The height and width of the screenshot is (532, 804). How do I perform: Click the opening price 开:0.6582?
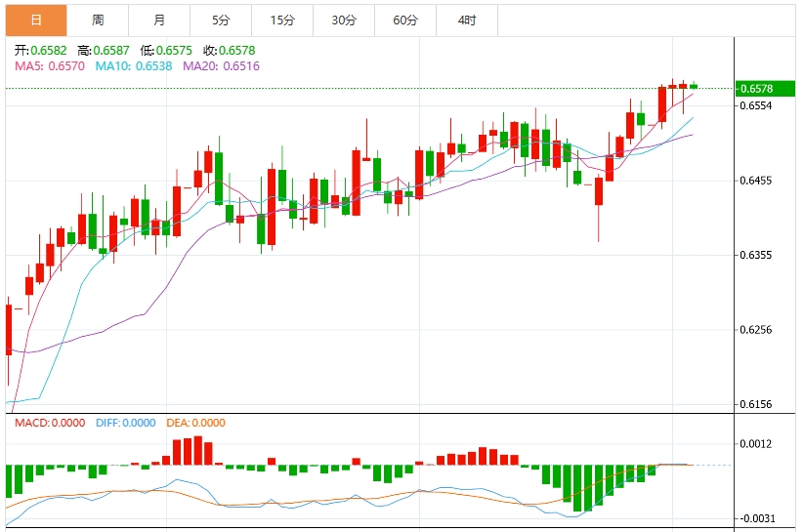(40, 50)
